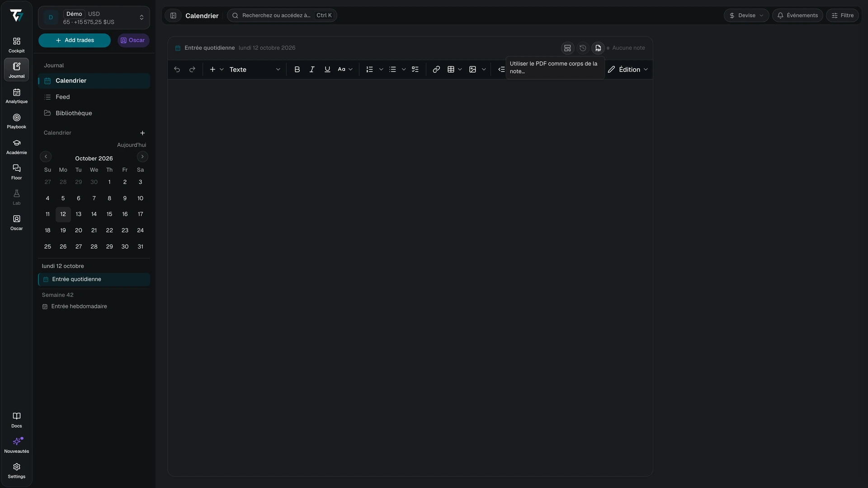868x488 pixels.
Task: Open the Cockpit section in sidebar
Action: click(16, 45)
